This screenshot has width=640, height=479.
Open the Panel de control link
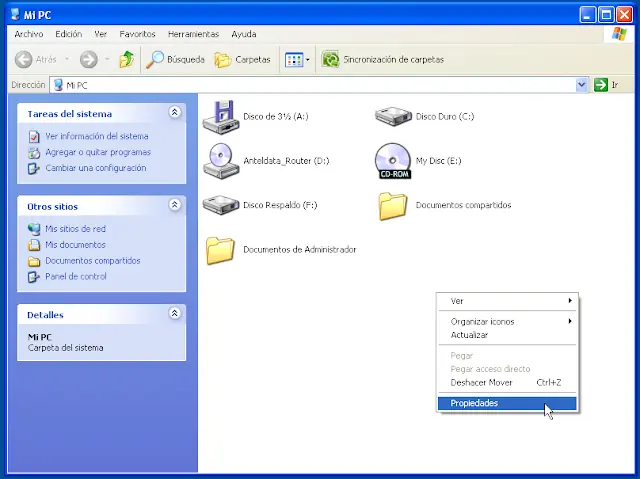point(75,276)
